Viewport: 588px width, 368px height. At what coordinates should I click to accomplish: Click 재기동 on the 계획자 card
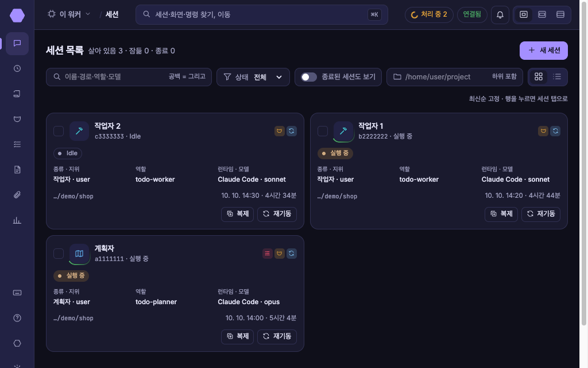tap(277, 336)
